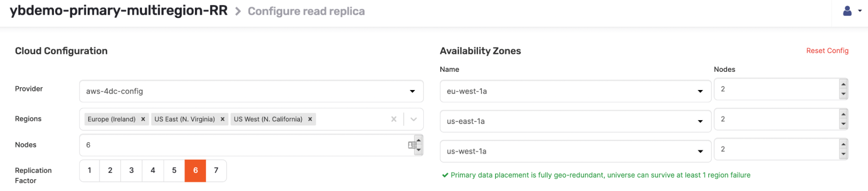
Task: Click the Reset Config link
Action: 827,51
